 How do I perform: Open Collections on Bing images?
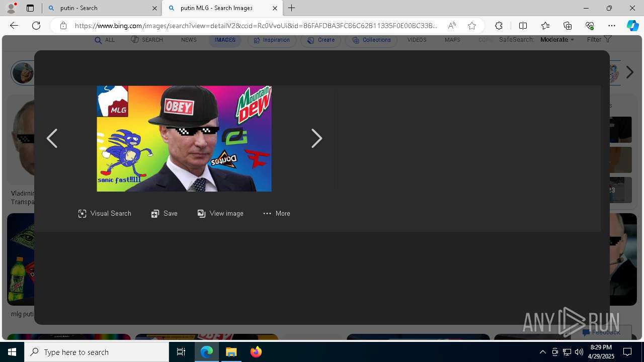371,40
